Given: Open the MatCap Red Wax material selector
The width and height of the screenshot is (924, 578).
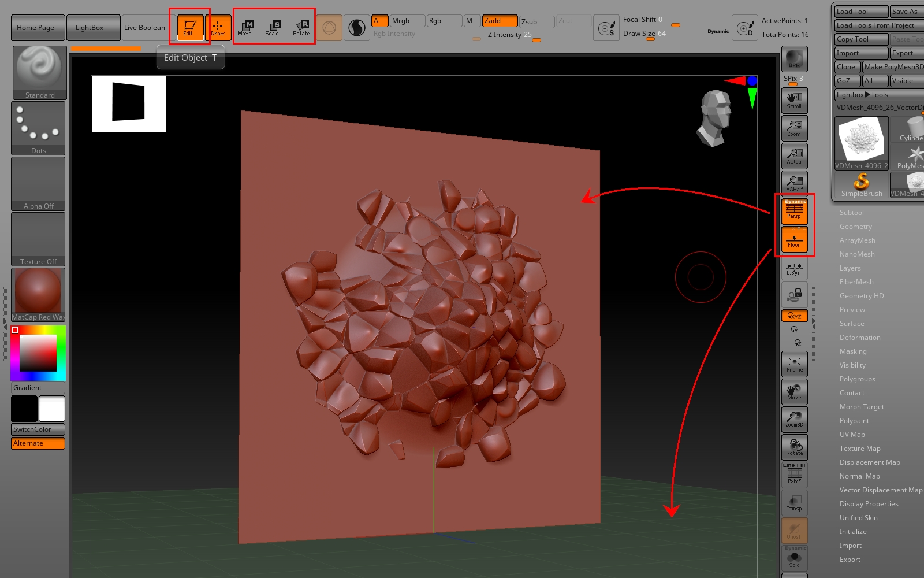Looking at the screenshot, I should (x=38, y=295).
